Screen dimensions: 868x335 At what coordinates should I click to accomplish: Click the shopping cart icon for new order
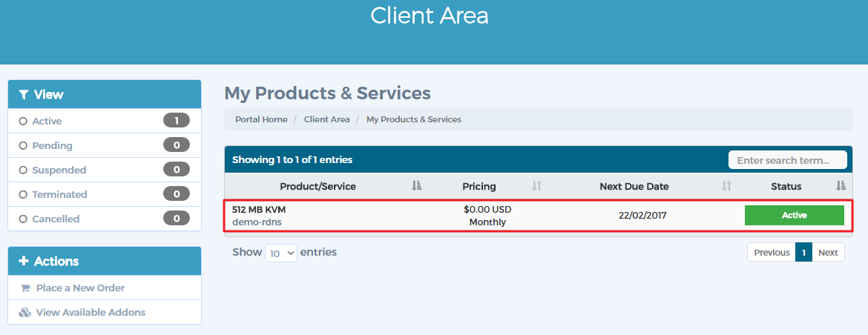coord(25,288)
